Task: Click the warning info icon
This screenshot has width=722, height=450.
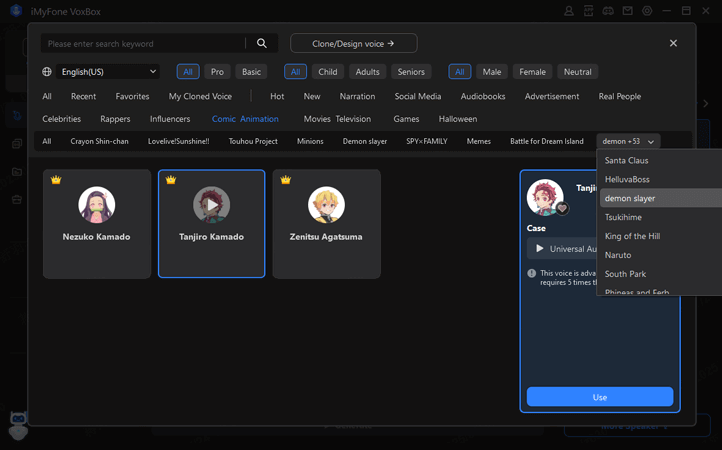Action: click(x=531, y=273)
